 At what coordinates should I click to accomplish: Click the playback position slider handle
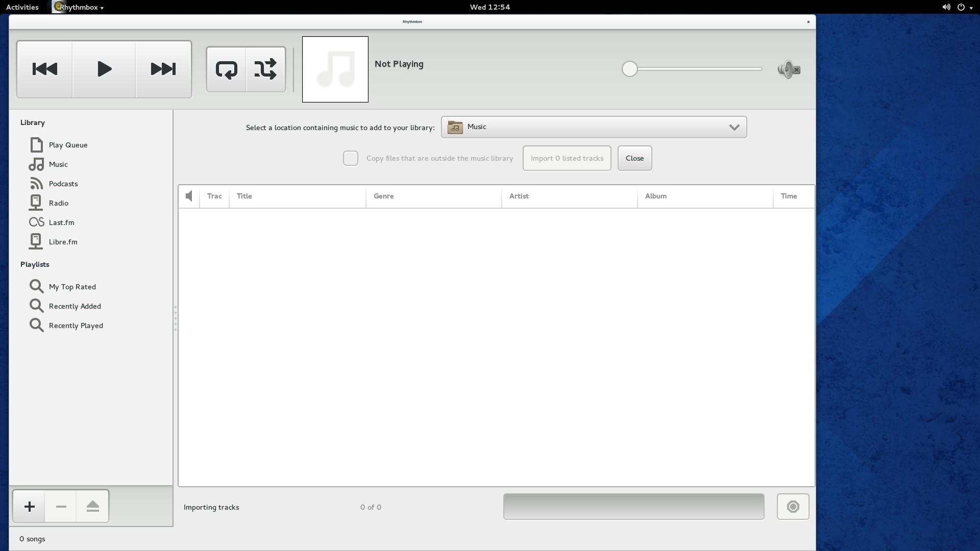[x=630, y=69]
